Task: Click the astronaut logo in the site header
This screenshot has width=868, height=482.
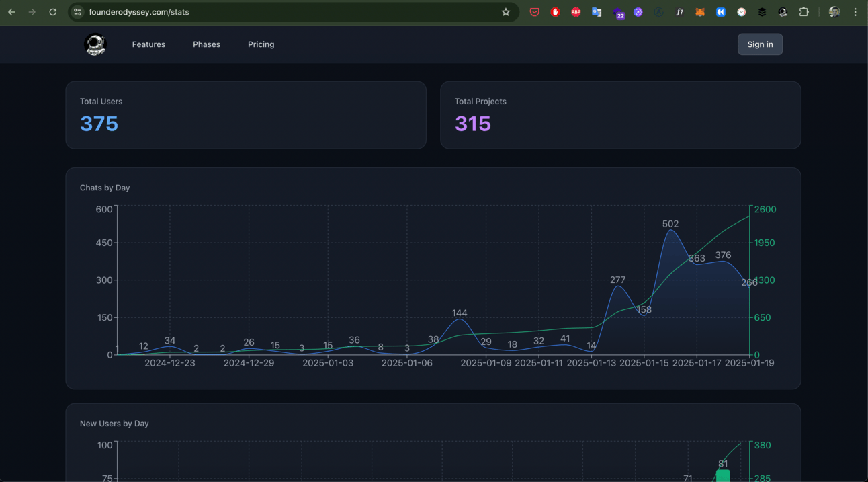Action: pyautogui.click(x=95, y=44)
